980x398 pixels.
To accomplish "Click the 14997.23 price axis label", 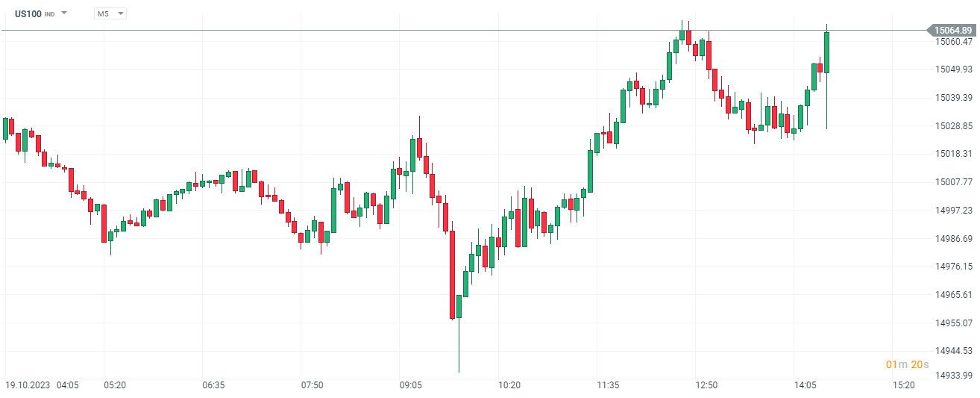I will coord(953,211).
